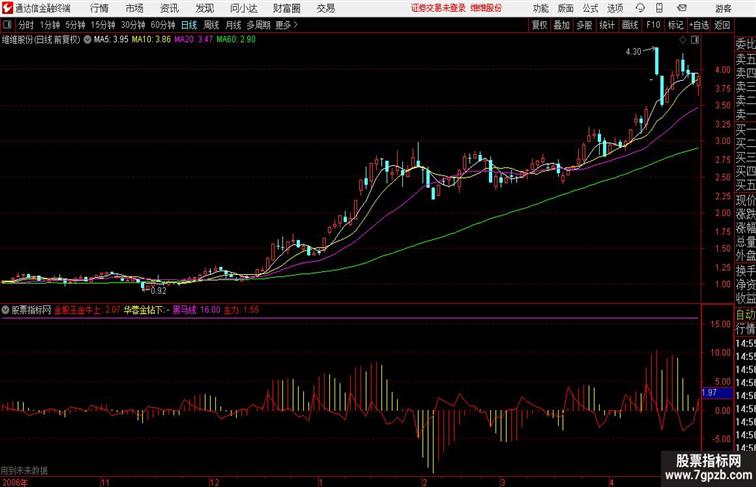The width and height of the screenshot is (756, 487).
Task: Open the 财富圈 menu
Action: tap(286, 8)
